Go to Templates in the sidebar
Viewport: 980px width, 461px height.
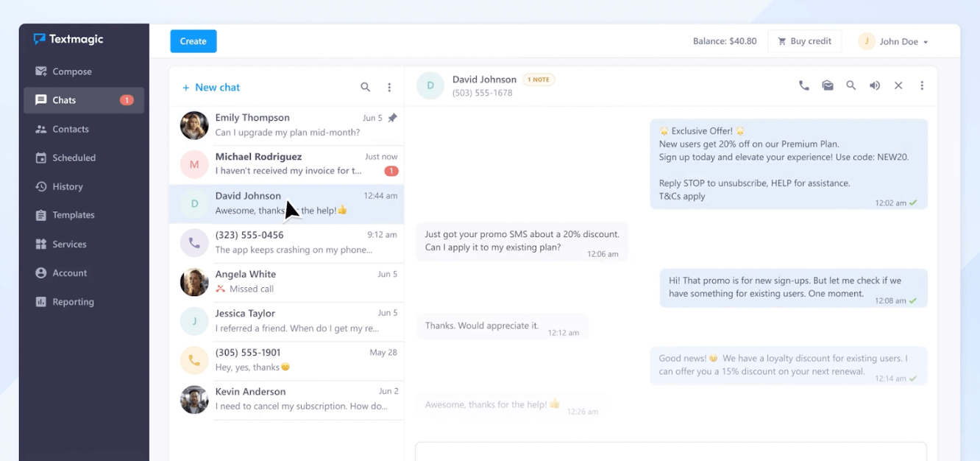tap(74, 215)
